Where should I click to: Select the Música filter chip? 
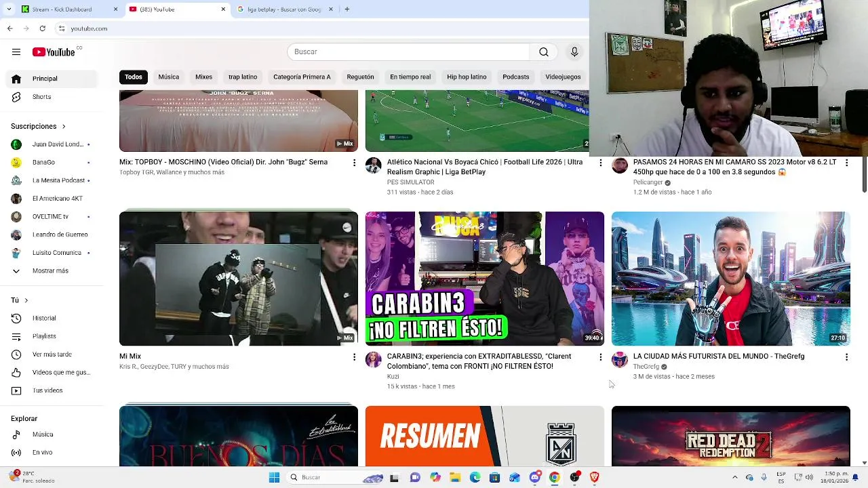(169, 77)
